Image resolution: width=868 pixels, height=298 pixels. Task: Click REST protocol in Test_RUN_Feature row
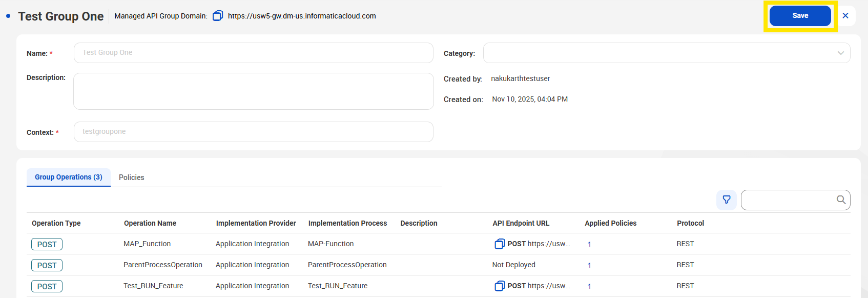click(x=685, y=286)
